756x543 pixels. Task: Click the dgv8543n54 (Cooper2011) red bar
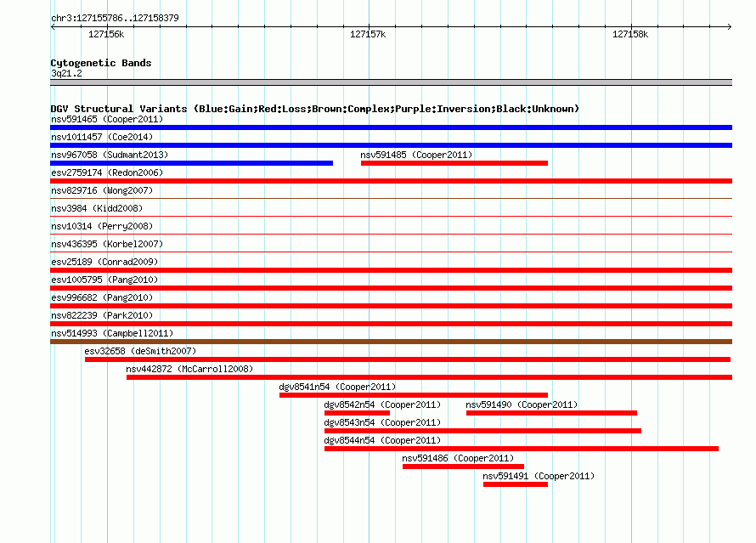pyautogui.click(x=483, y=431)
